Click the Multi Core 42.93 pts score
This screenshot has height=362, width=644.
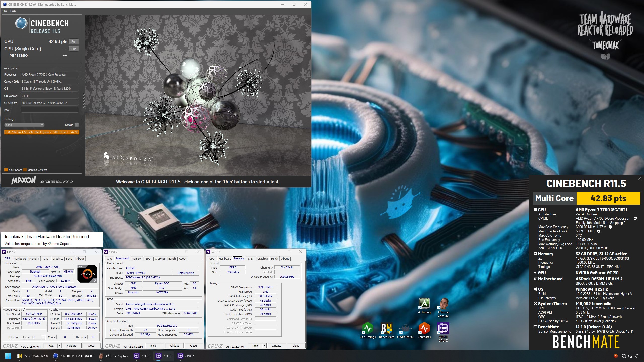point(608,198)
